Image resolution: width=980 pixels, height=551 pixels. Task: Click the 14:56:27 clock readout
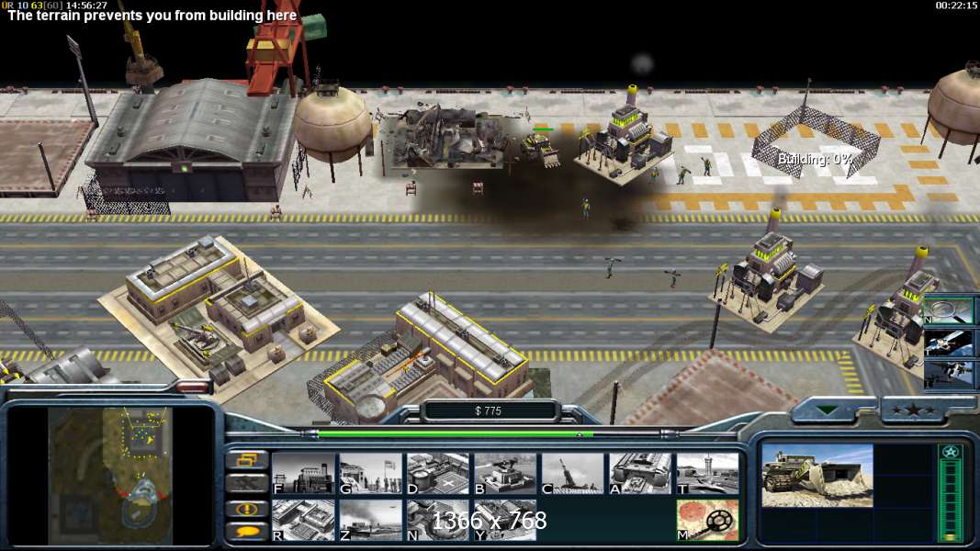coord(86,5)
